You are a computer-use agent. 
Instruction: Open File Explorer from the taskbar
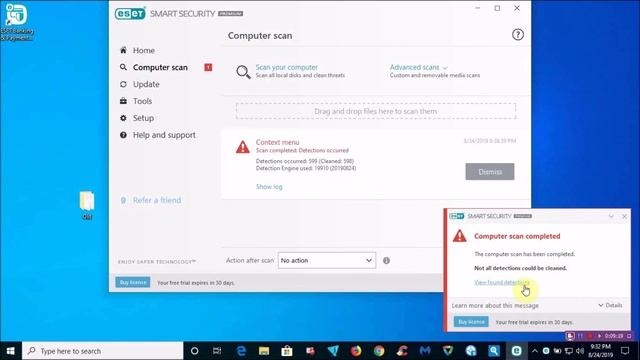coord(264,351)
